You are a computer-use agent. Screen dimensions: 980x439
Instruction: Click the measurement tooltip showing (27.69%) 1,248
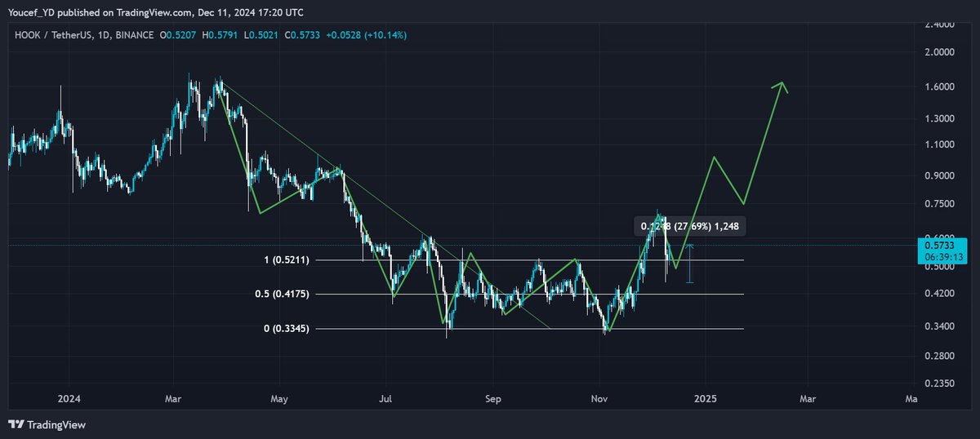690,226
